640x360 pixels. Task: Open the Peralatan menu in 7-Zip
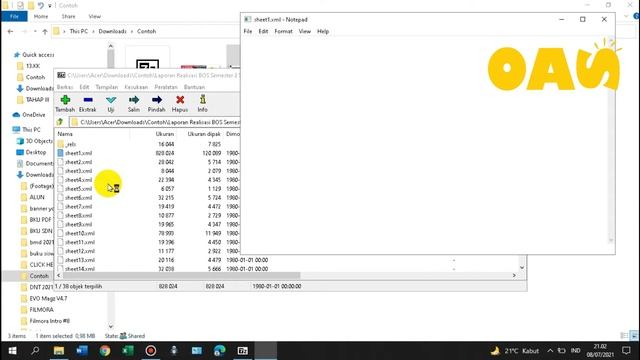coord(166,87)
